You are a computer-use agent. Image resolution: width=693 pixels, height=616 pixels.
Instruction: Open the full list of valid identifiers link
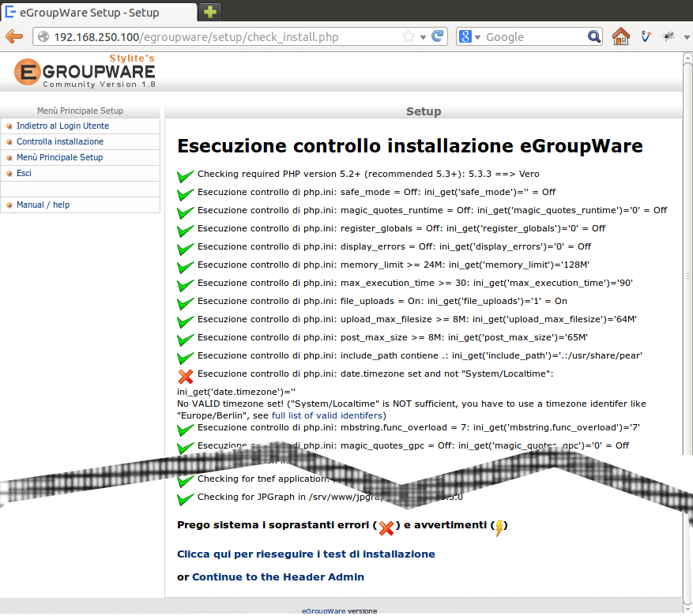pos(328,415)
